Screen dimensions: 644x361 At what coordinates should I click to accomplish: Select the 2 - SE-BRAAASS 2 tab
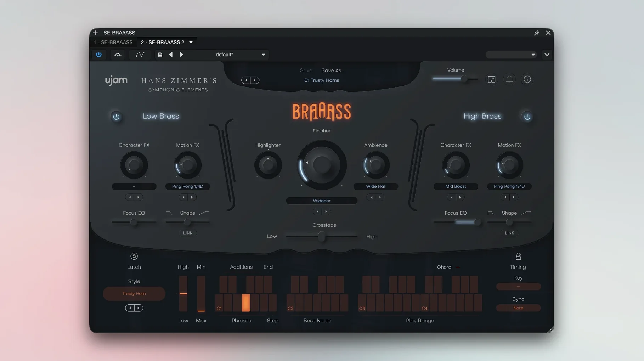click(x=163, y=42)
